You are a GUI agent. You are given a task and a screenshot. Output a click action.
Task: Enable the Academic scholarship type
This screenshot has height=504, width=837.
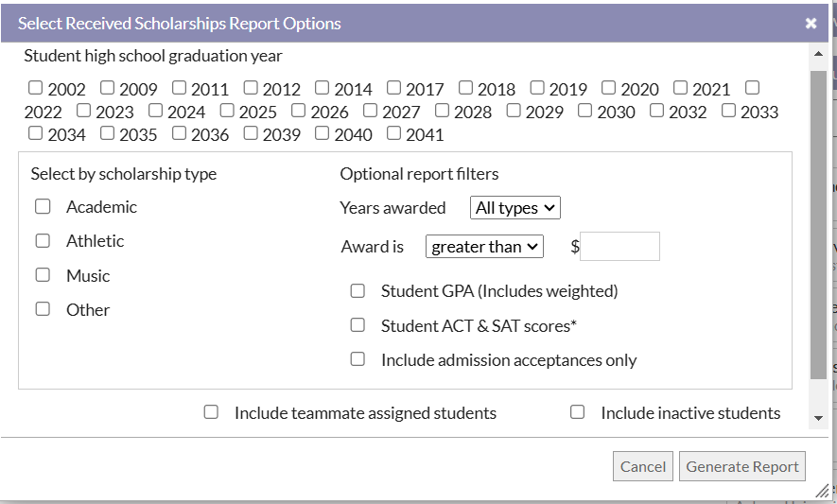tap(43, 206)
